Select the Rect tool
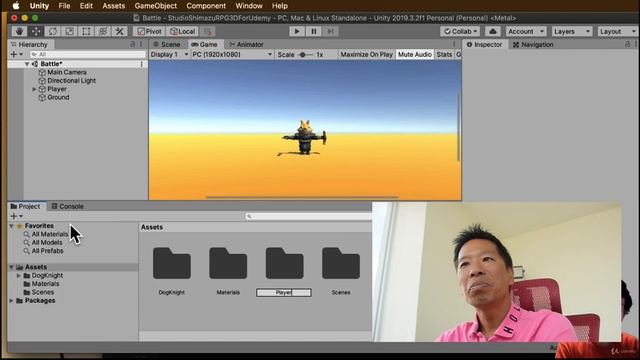 pyautogui.click(x=86, y=31)
